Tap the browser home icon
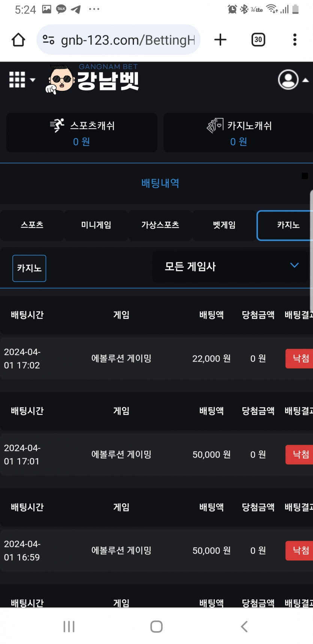The width and height of the screenshot is (313, 644). point(18,40)
